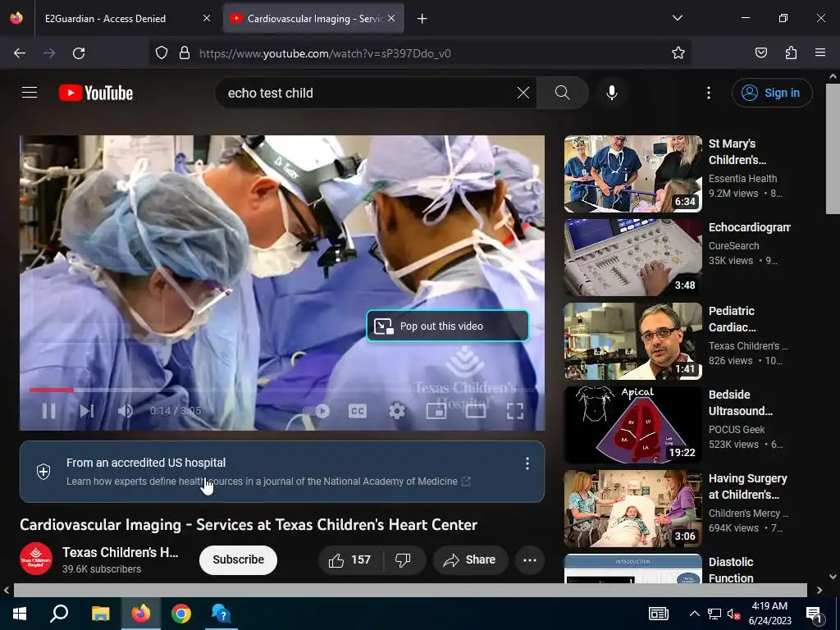Open a new browser tab
Viewport: 840px width, 630px height.
pos(422,19)
